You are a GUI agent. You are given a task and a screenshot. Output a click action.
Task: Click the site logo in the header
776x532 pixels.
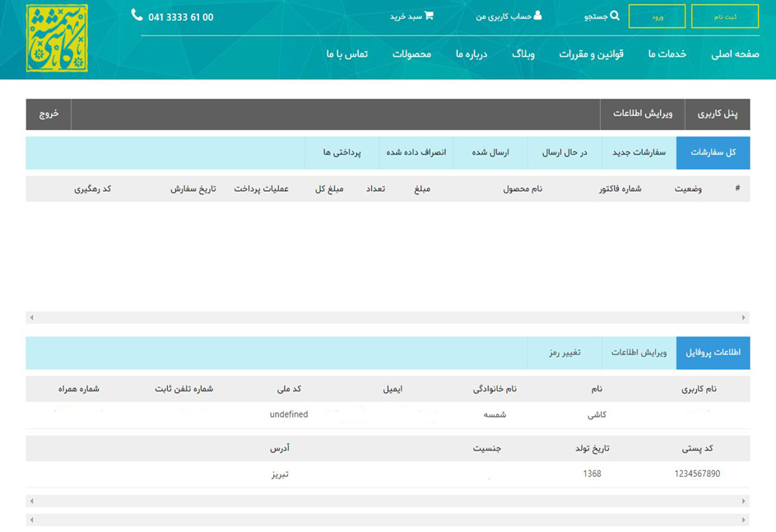[x=57, y=38]
